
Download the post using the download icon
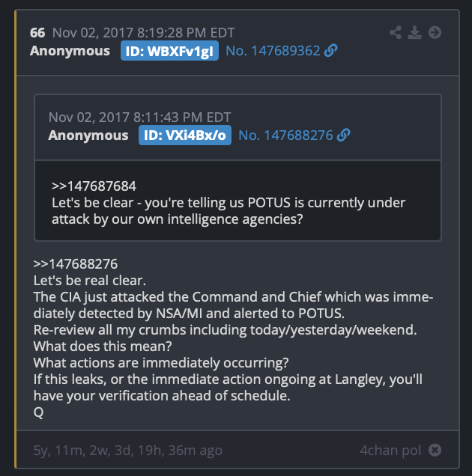414,32
